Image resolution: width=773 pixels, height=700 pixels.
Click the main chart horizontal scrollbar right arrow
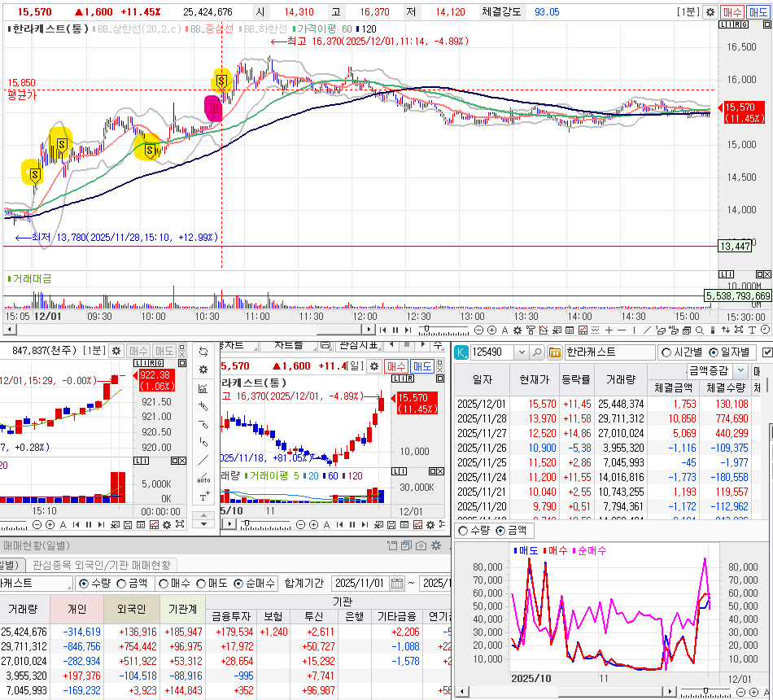(369, 330)
